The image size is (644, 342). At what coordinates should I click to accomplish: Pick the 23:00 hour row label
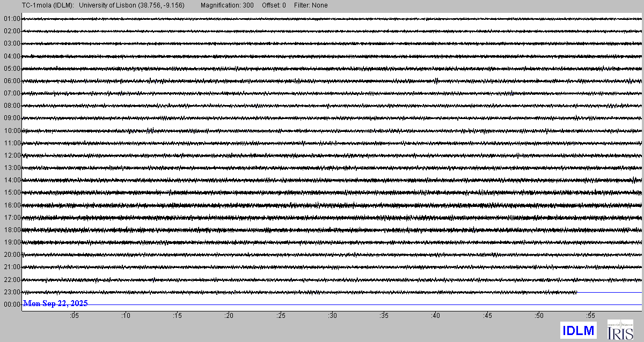pos(11,292)
